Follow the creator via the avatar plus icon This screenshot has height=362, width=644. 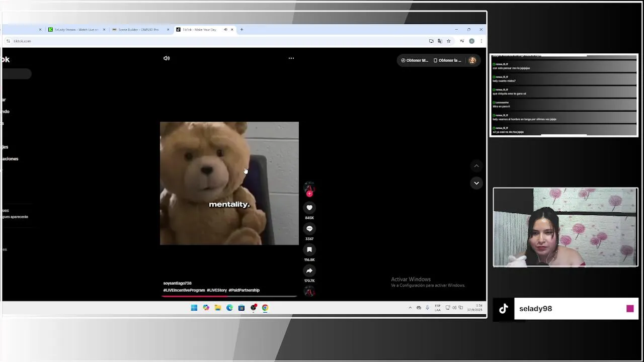[309, 194]
